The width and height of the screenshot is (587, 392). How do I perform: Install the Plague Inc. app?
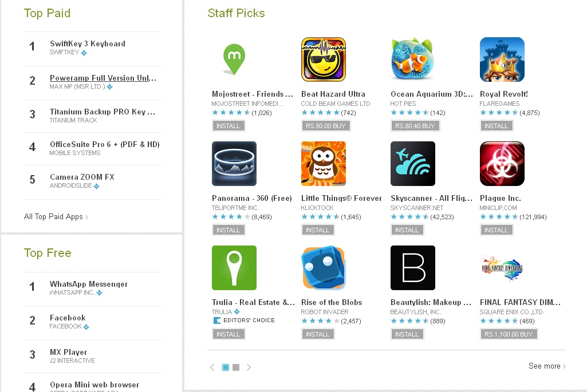click(497, 230)
